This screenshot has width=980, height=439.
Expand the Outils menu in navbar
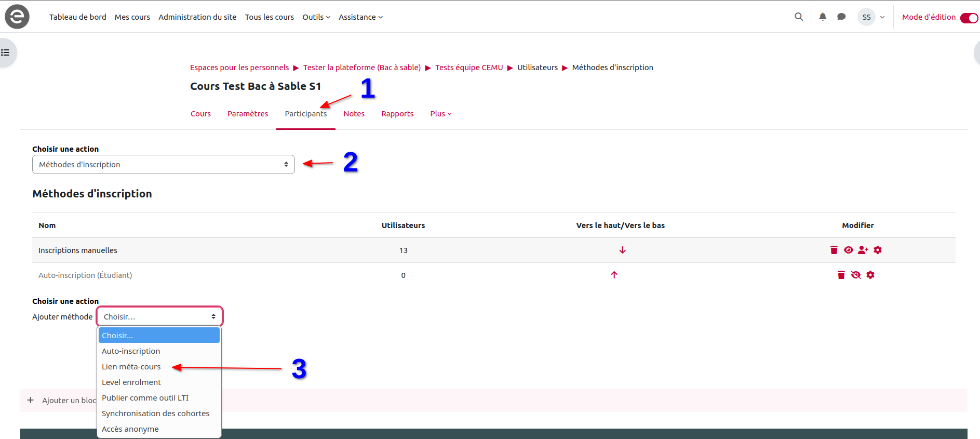pos(316,17)
